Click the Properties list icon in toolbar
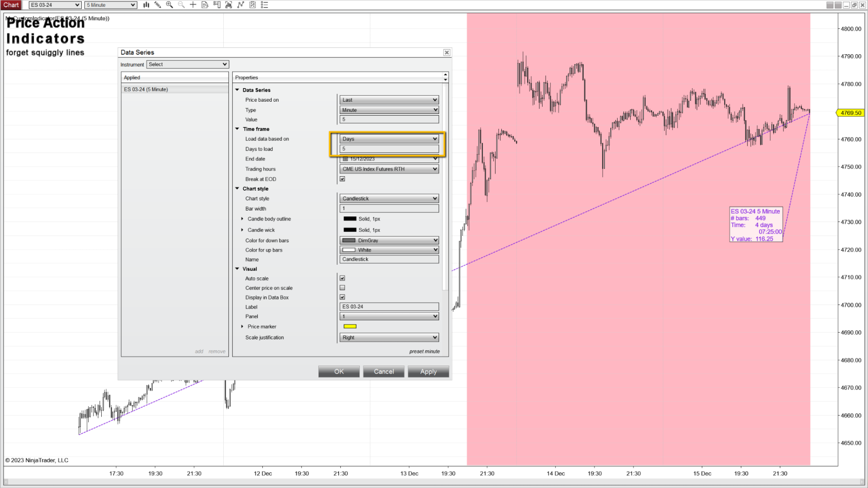This screenshot has width=868, height=488. click(264, 5)
